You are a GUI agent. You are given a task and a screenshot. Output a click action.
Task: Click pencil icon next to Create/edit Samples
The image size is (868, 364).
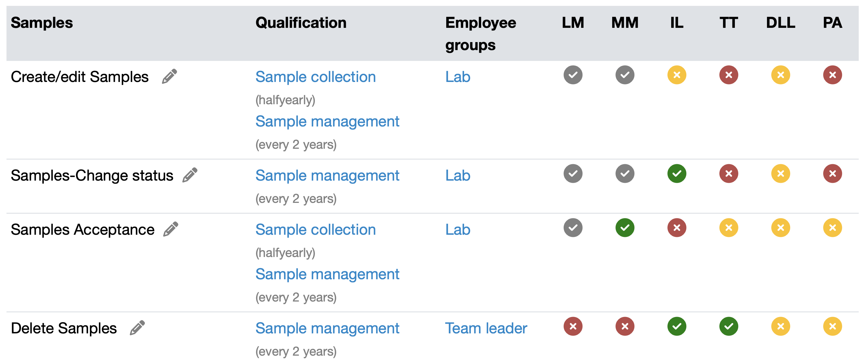(169, 76)
